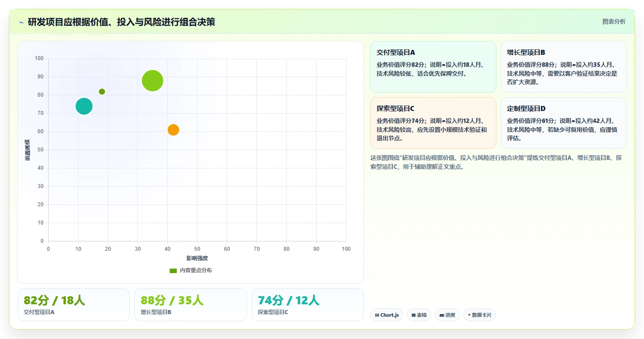Click the title 研发项目应根据价值、投入与风险进行组合决策
Screen dimensions: 644x339
[121, 22]
